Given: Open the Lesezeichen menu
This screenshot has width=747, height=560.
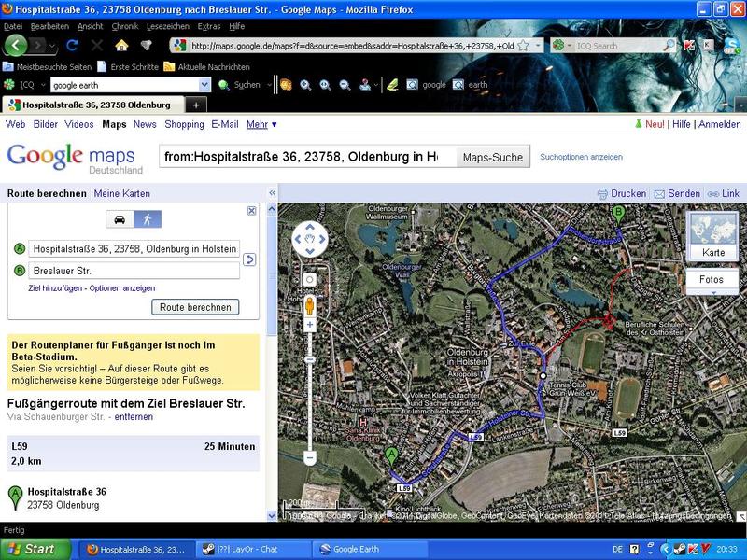Looking at the screenshot, I should pyautogui.click(x=168, y=26).
